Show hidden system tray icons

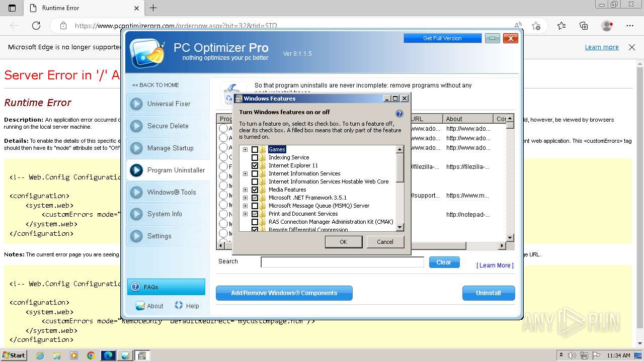click(561, 355)
